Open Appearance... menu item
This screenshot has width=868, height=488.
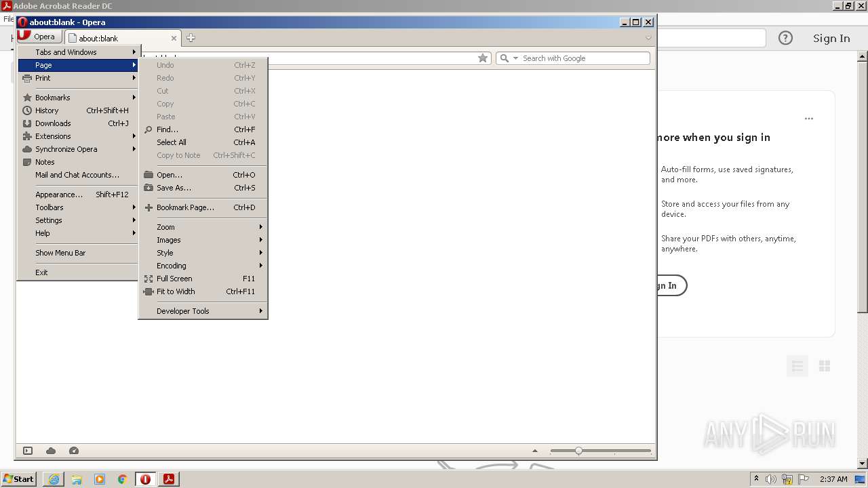click(79, 195)
